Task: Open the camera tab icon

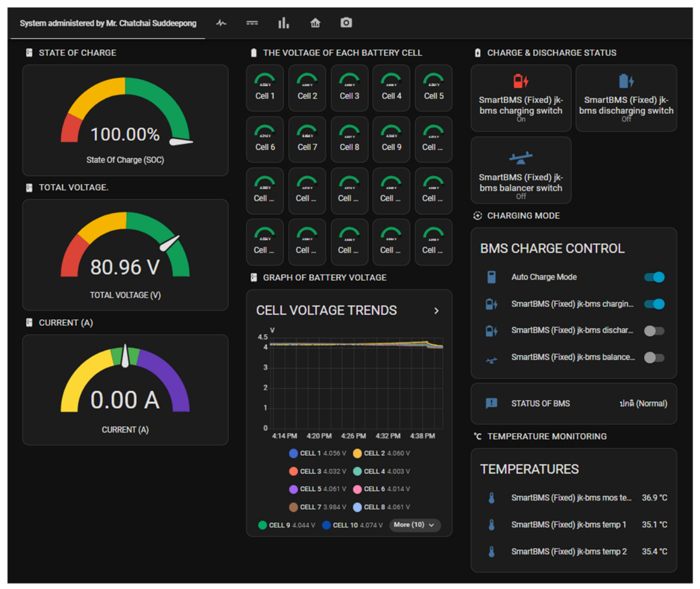Action: tap(346, 23)
